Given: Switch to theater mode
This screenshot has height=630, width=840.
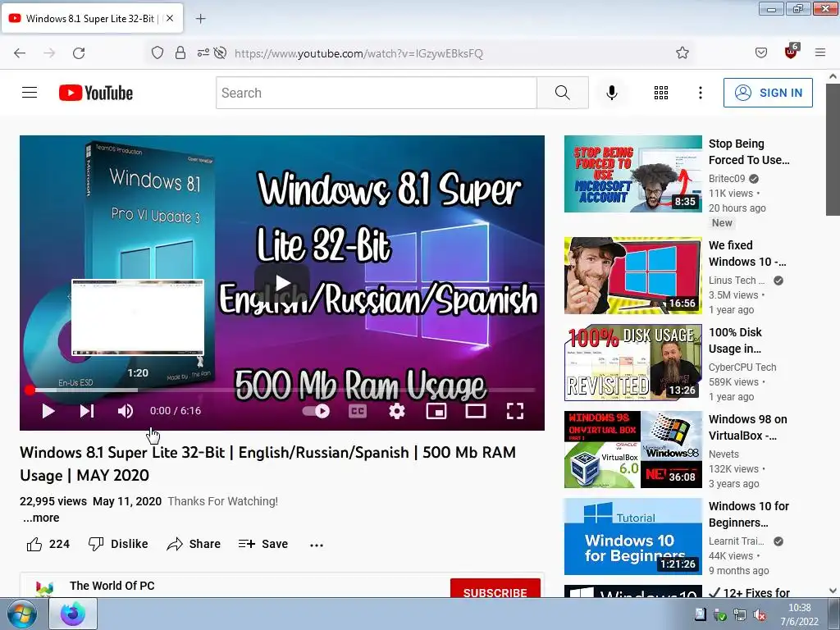Looking at the screenshot, I should click(x=475, y=411).
